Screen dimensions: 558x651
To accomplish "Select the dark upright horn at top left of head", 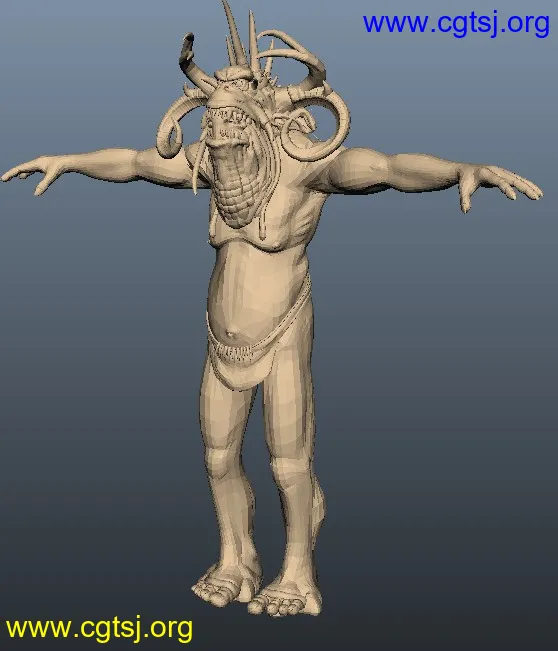I will 193,60.
